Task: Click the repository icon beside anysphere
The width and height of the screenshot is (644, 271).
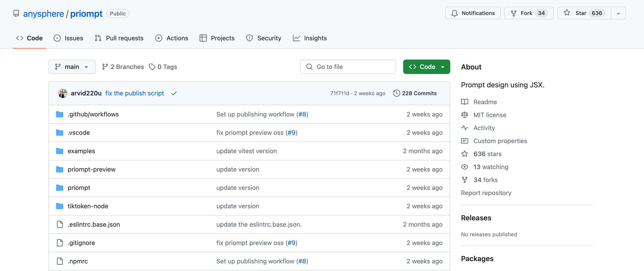Action: 16,13
